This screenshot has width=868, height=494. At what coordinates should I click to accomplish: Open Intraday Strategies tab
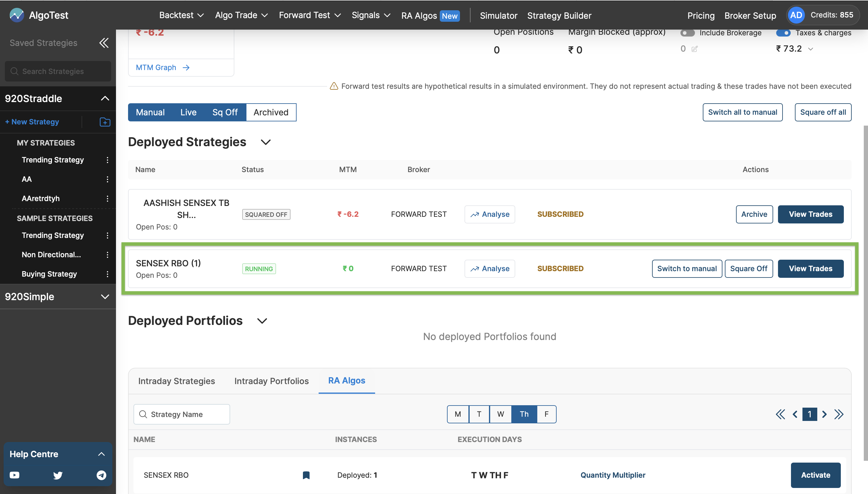tap(176, 381)
